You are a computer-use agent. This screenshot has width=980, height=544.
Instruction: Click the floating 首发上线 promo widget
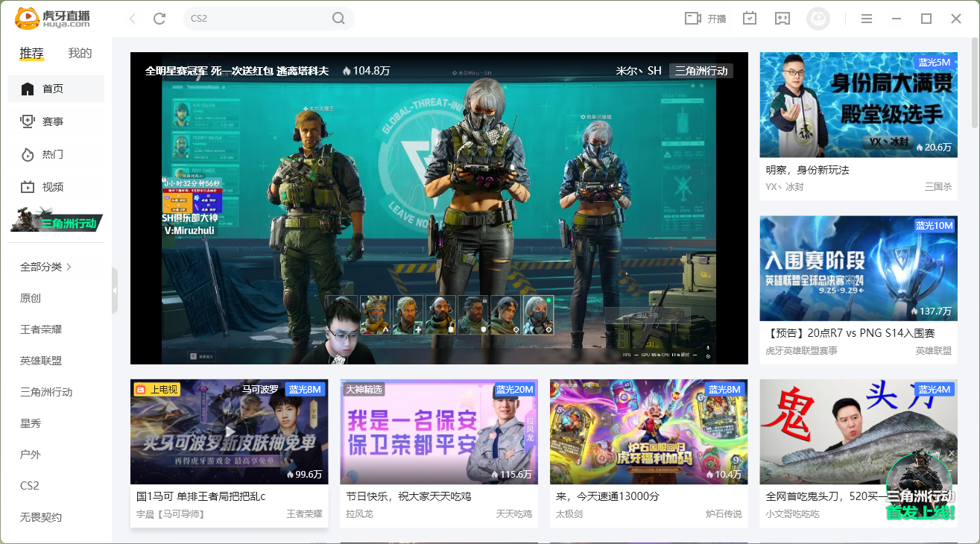[920, 486]
